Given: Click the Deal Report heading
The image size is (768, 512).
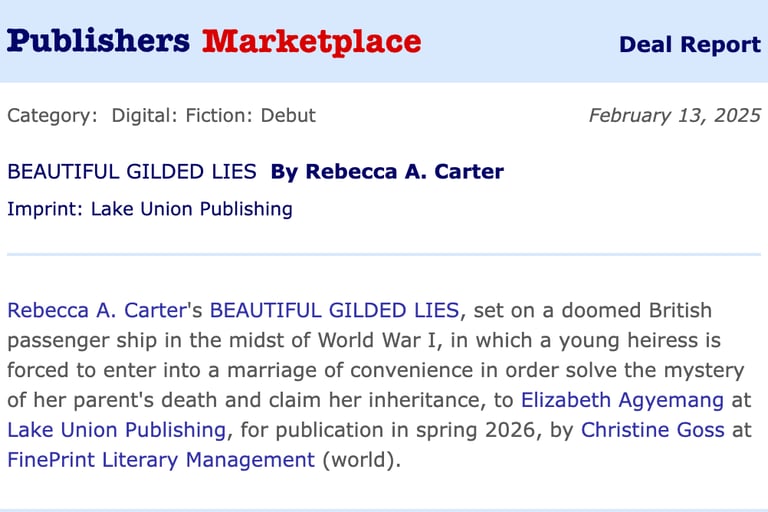Looking at the screenshot, I should point(689,44).
